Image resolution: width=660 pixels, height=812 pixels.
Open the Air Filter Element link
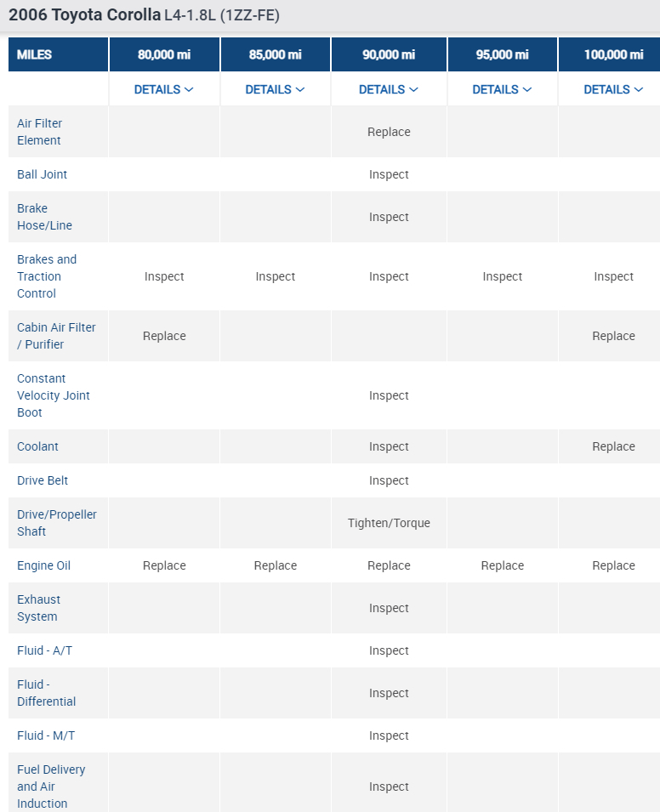39,132
